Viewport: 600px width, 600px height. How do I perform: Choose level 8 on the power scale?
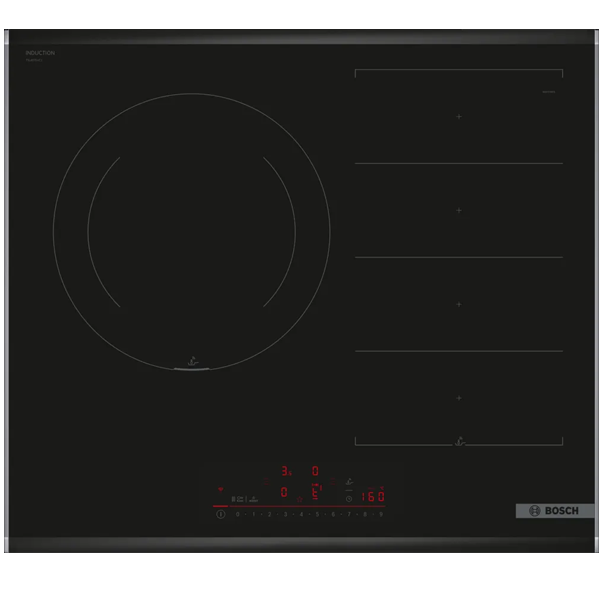coord(365,514)
